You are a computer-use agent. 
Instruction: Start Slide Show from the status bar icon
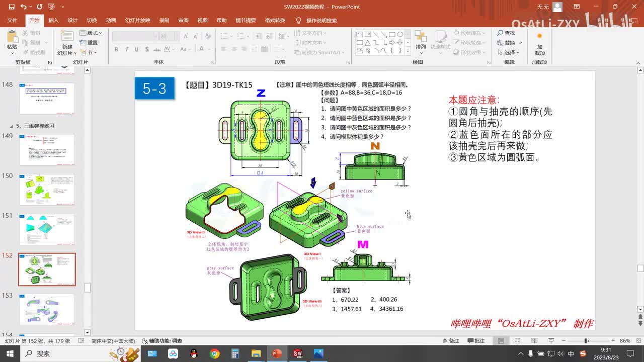click(550, 341)
